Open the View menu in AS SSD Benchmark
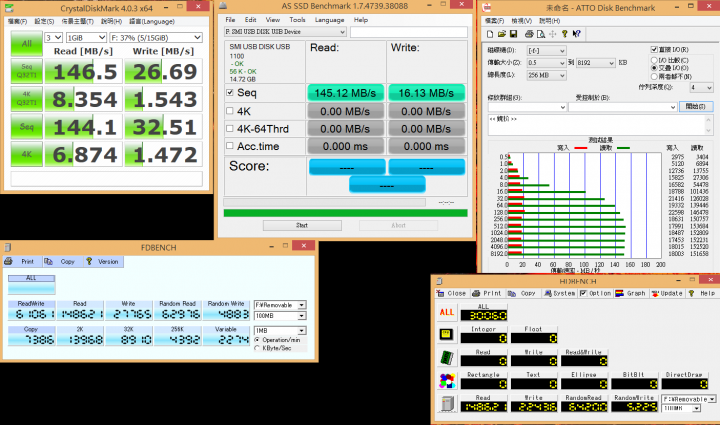 coord(273,20)
